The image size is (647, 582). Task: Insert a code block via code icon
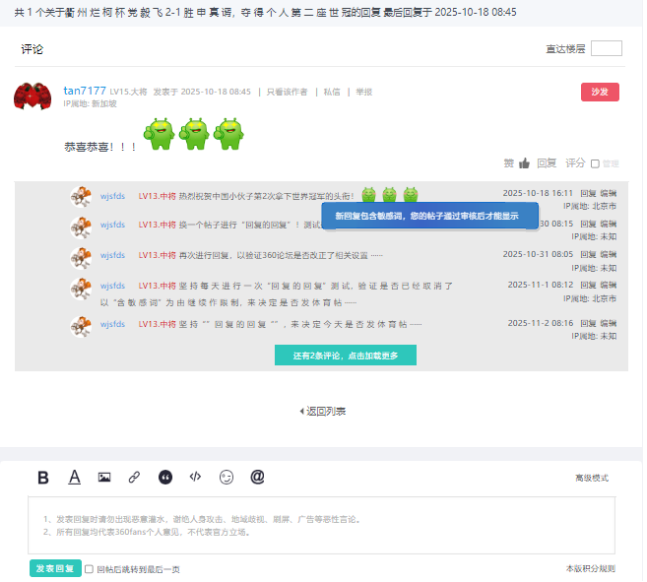point(195,477)
